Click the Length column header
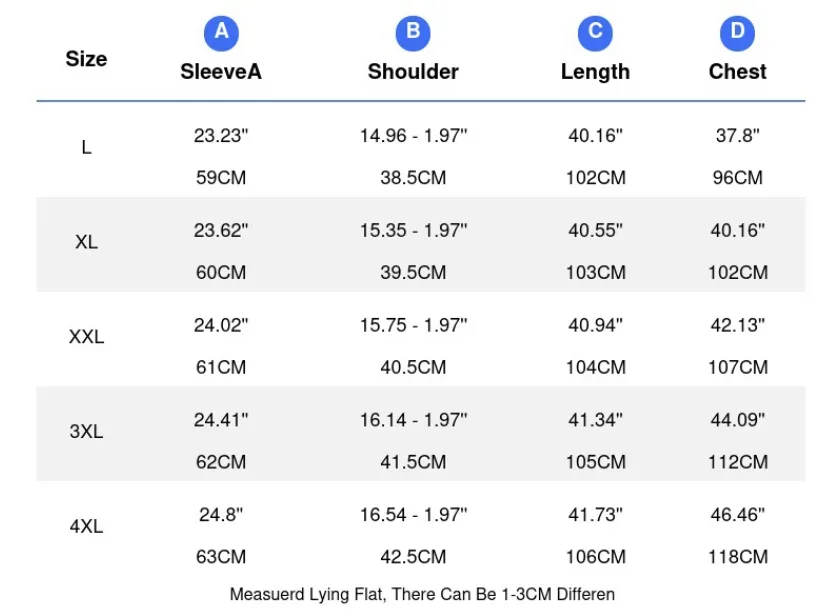This screenshot has height=613, width=839. (595, 72)
